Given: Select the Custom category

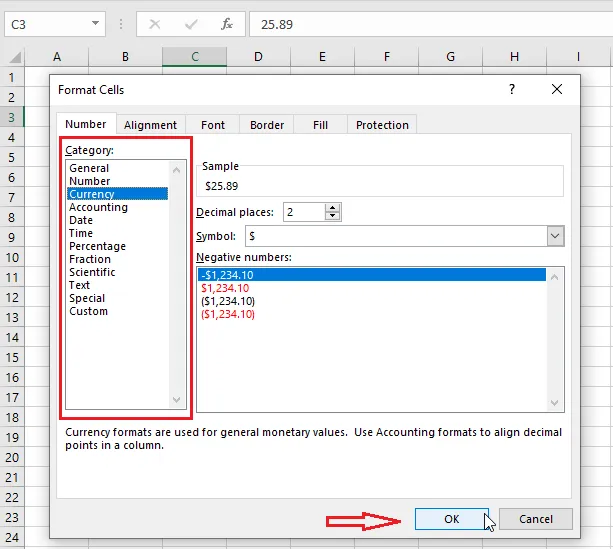Looking at the screenshot, I should point(117,311).
